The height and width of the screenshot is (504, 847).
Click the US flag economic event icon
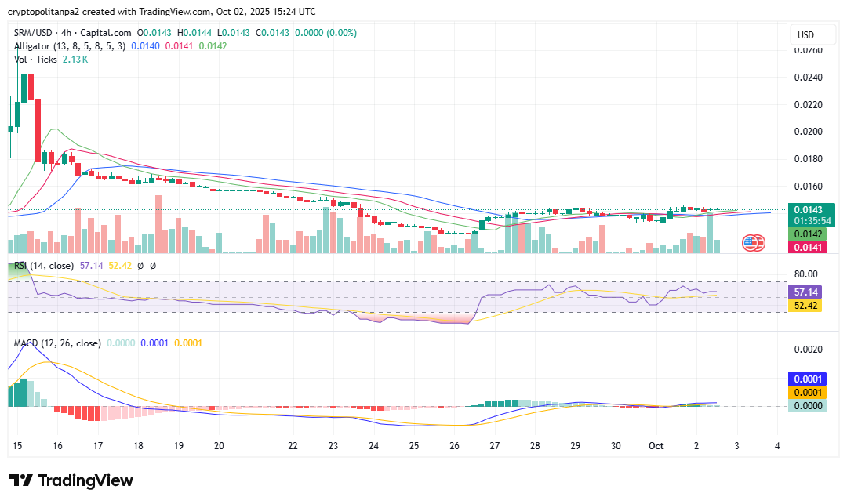(753, 243)
